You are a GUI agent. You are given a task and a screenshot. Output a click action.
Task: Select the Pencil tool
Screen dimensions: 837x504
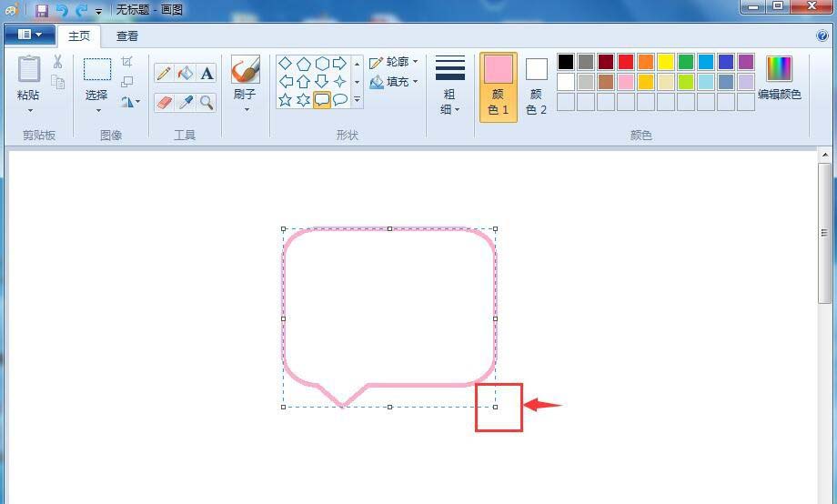(164, 73)
